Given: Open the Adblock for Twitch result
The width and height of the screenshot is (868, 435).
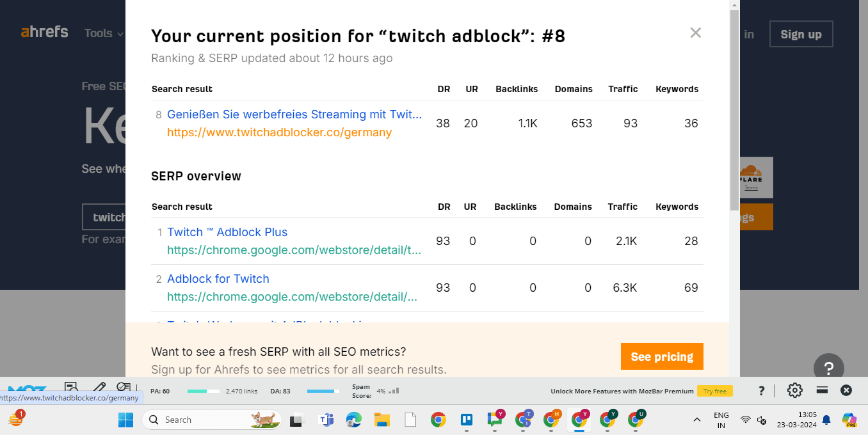Looking at the screenshot, I should [218, 279].
